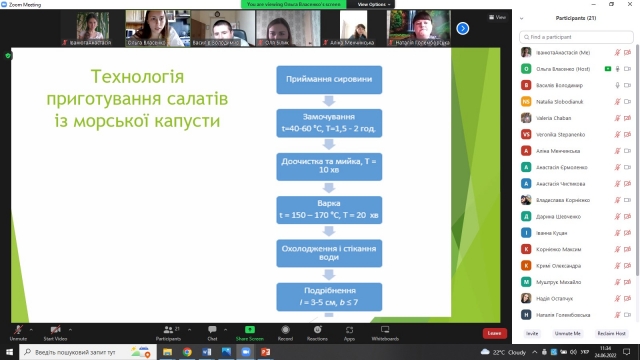Screen dimensions: 640x360
Task: Click the screen-share icon beside Ольга Власенко
Action: (x=608, y=69)
